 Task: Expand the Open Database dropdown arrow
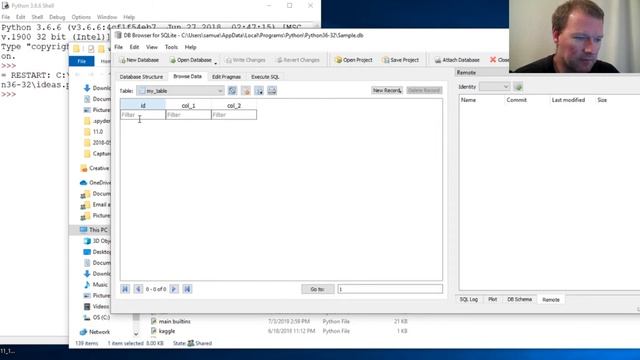pyautogui.click(x=216, y=62)
